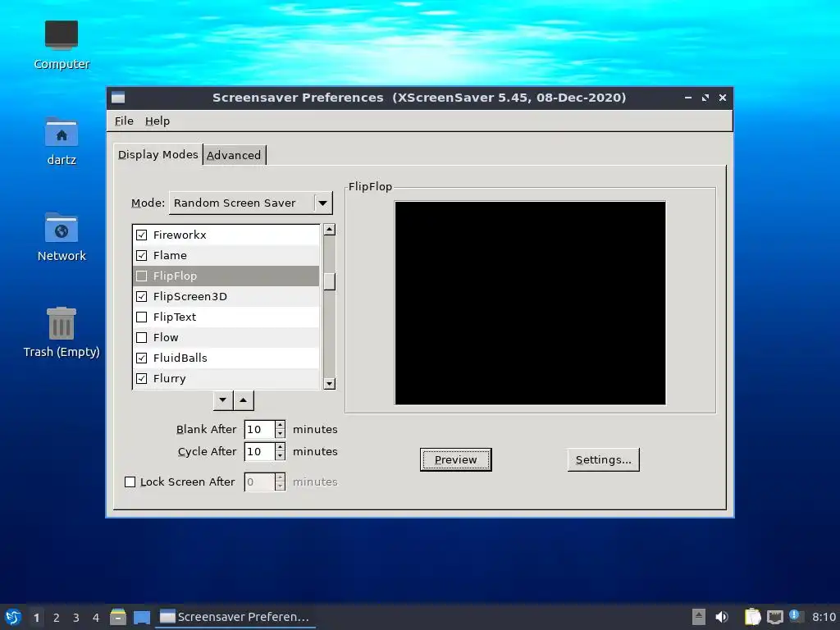This screenshot has height=630, width=840.
Task: Move selected screensaver up with arrow button
Action: (243, 400)
